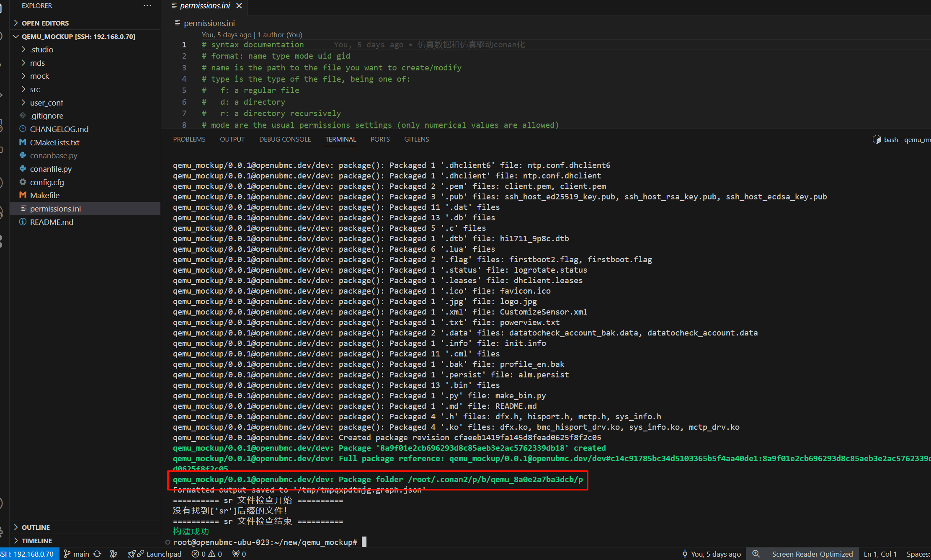
Task: Open conanfile.py from the explorer
Action: click(51, 169)
